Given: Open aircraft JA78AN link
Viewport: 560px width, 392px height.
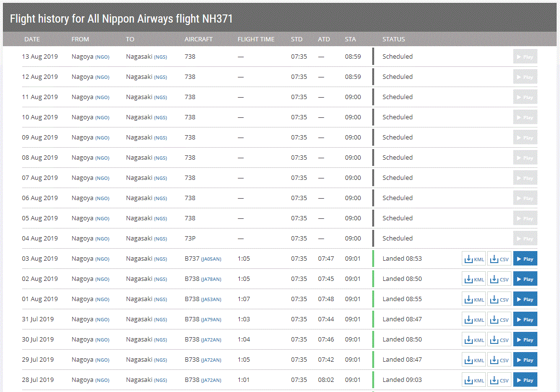Looking at the screenshot, I should 211,279.
